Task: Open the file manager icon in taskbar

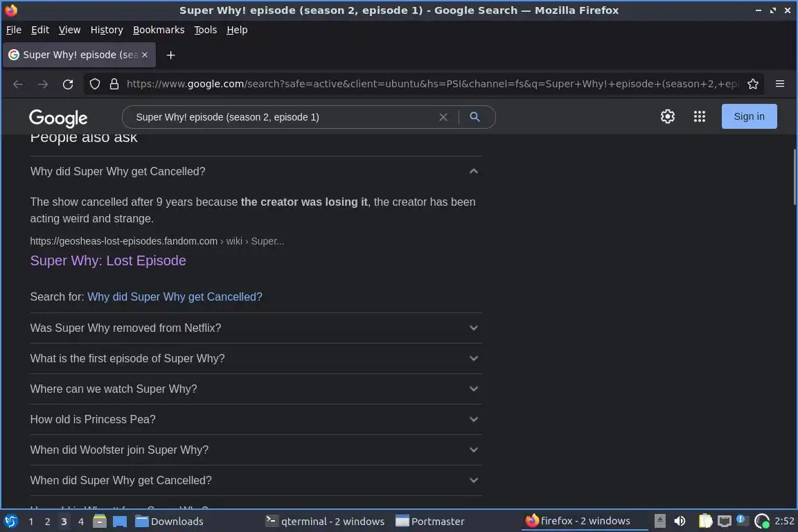Action: [100, 522]
